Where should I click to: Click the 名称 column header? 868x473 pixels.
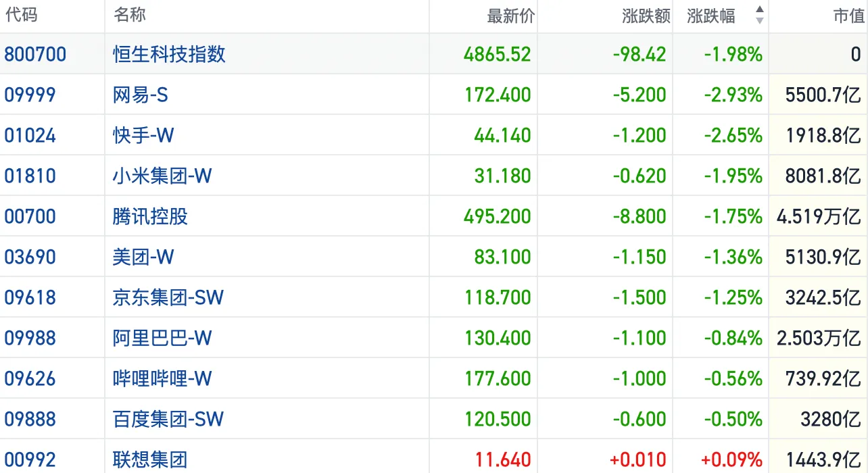coord(130,15)
